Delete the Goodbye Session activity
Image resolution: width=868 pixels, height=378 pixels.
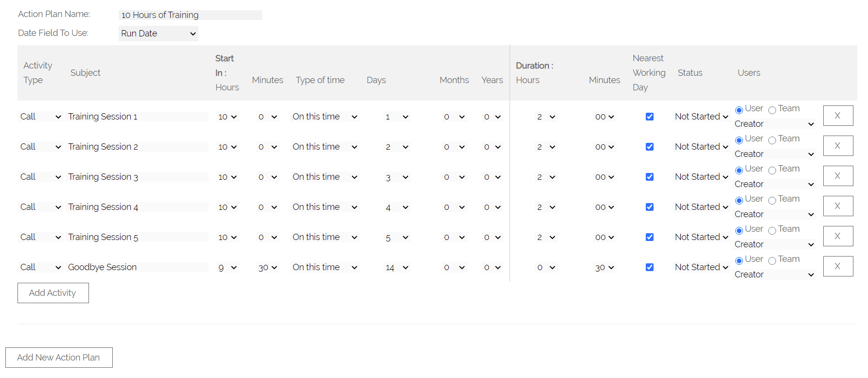click(837, 266)
